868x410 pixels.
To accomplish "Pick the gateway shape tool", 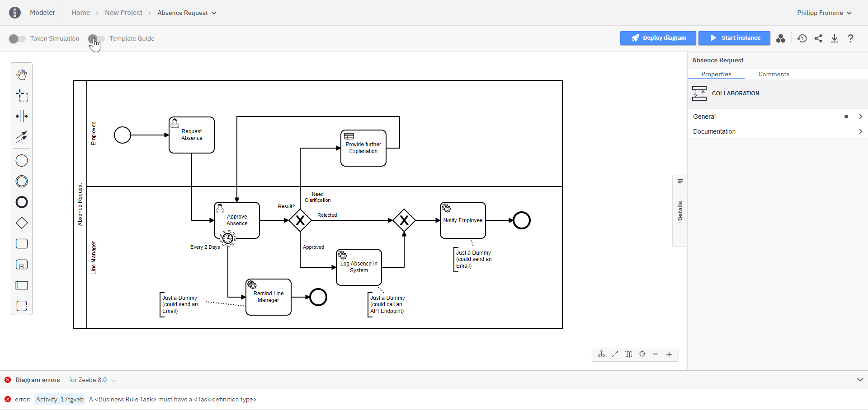I will click(21, 223).
